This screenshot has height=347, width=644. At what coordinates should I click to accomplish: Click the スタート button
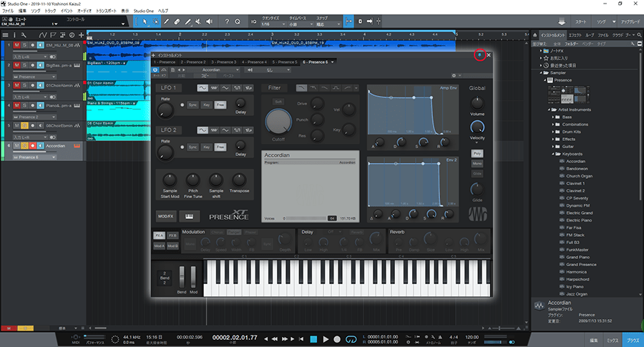tap(581, 21)
